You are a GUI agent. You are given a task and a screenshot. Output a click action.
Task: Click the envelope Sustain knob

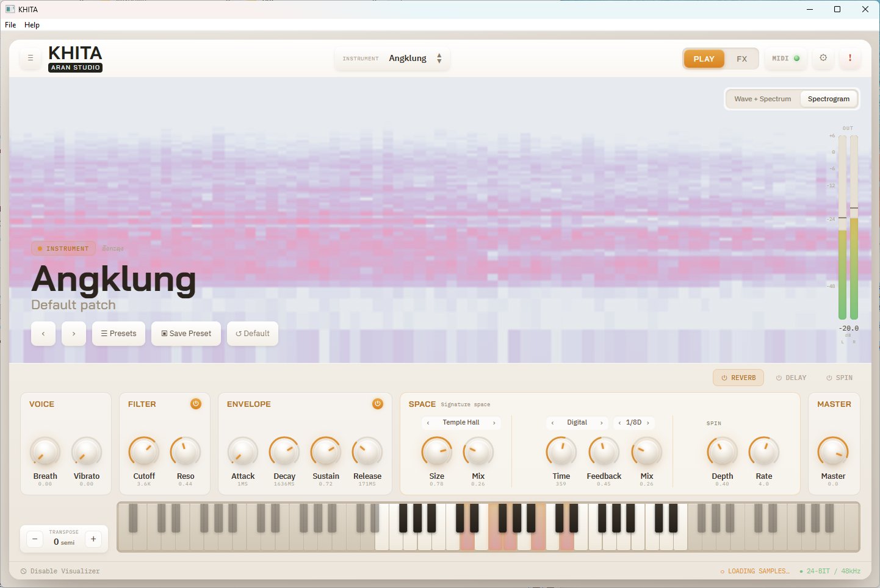pyautogui.click(x=326, y=452)
